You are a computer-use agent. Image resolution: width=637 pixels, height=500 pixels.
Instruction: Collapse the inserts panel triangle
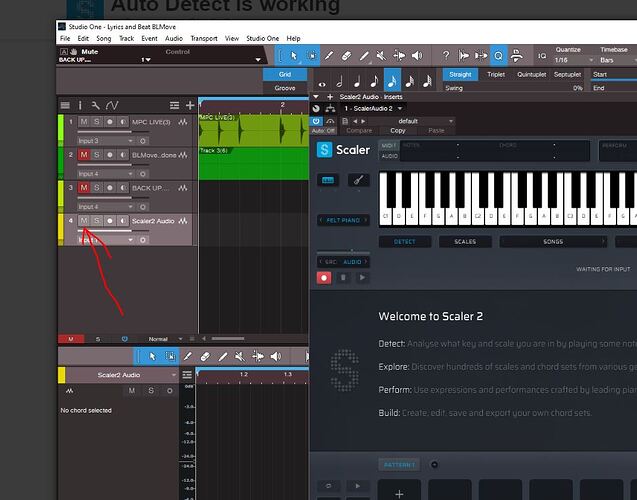tap(316, 97)
